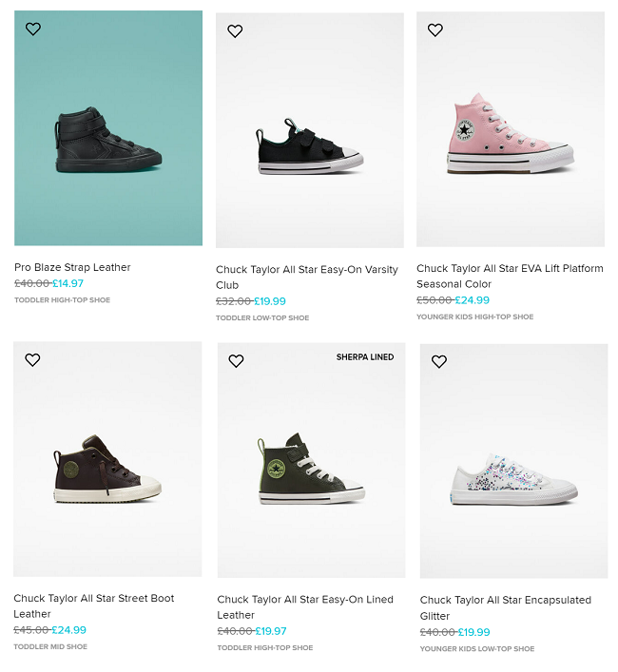
Task: Select Chuck Taylor All Star Encapsulated Glitter title
Action: [x=506, y=608]
